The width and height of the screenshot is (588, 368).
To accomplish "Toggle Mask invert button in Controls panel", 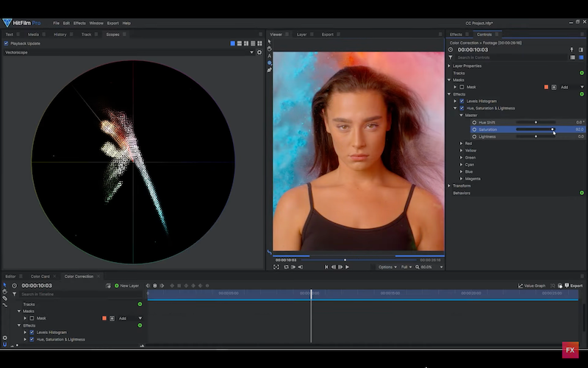I will click(x=554, y=87).
